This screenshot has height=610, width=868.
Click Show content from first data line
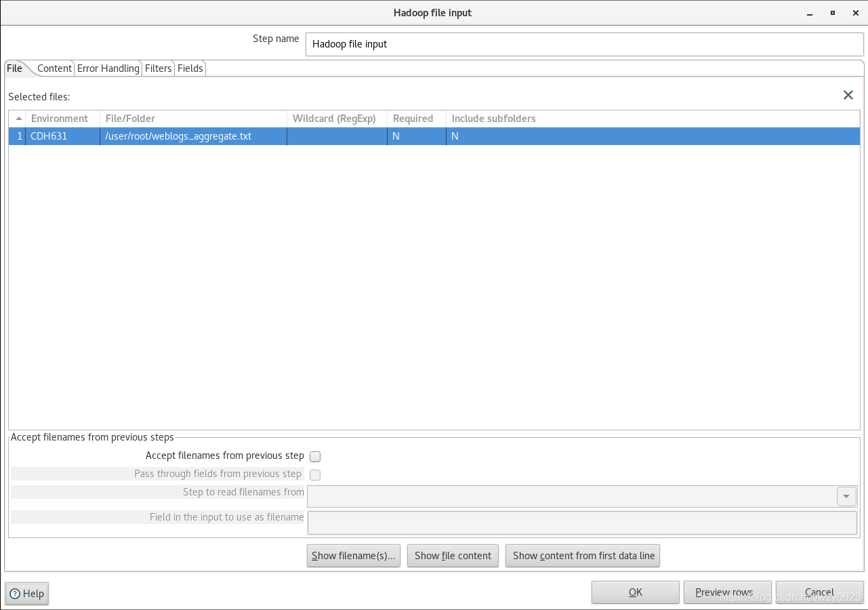583,556
